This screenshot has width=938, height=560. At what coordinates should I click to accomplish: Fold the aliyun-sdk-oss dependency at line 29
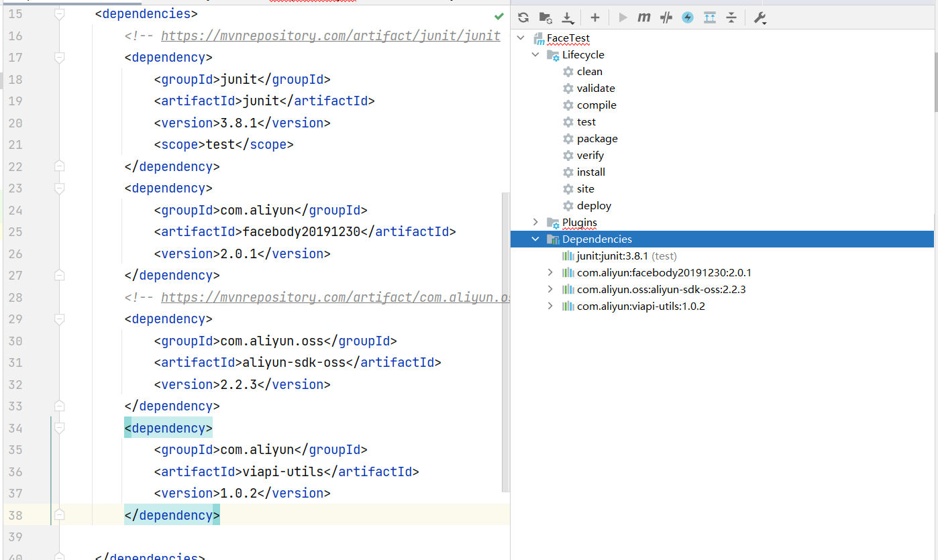tap(60, 319)
